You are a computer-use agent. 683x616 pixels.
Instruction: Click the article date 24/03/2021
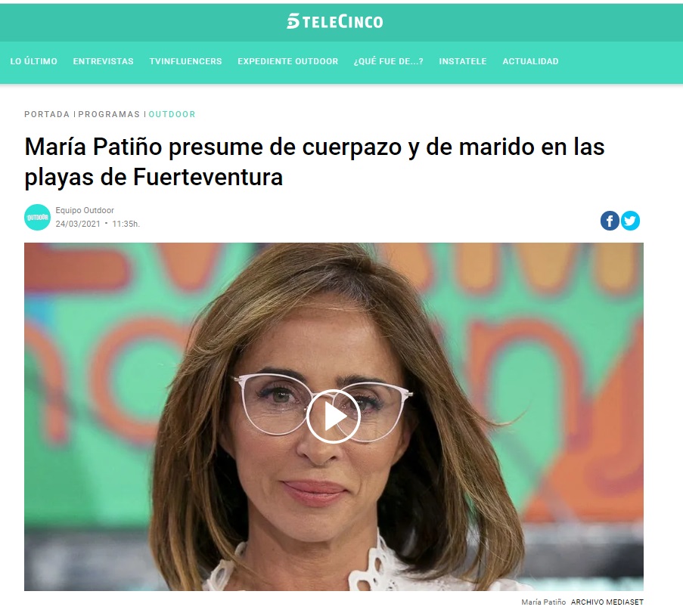click(x=78, y=224)
